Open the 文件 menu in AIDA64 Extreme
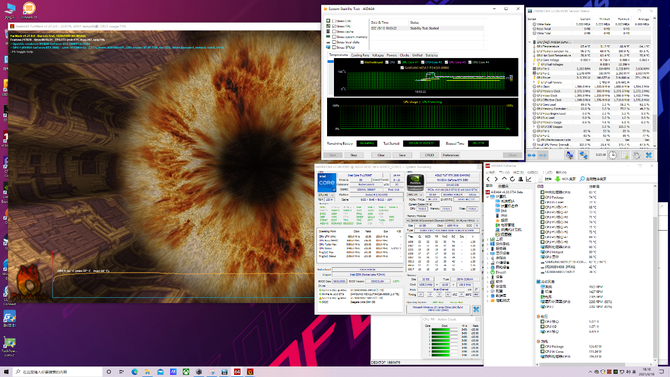Viewport: 670px width, 377px height. [491, 172]
